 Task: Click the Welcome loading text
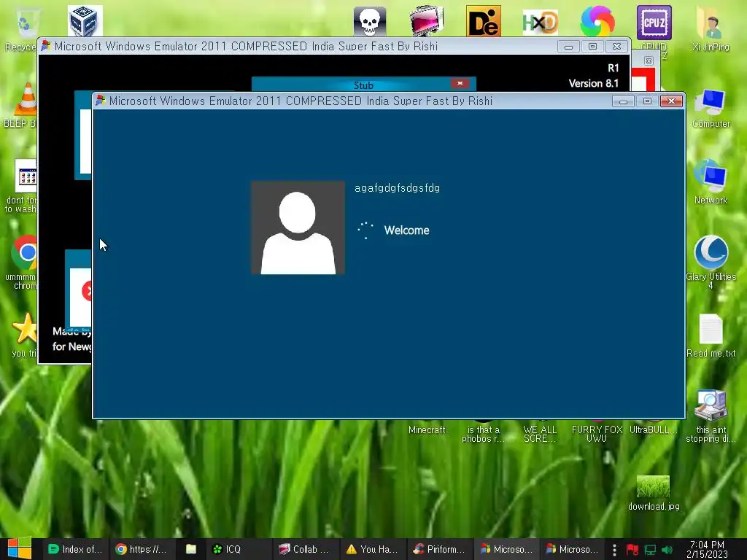click(x=406, y=230)
